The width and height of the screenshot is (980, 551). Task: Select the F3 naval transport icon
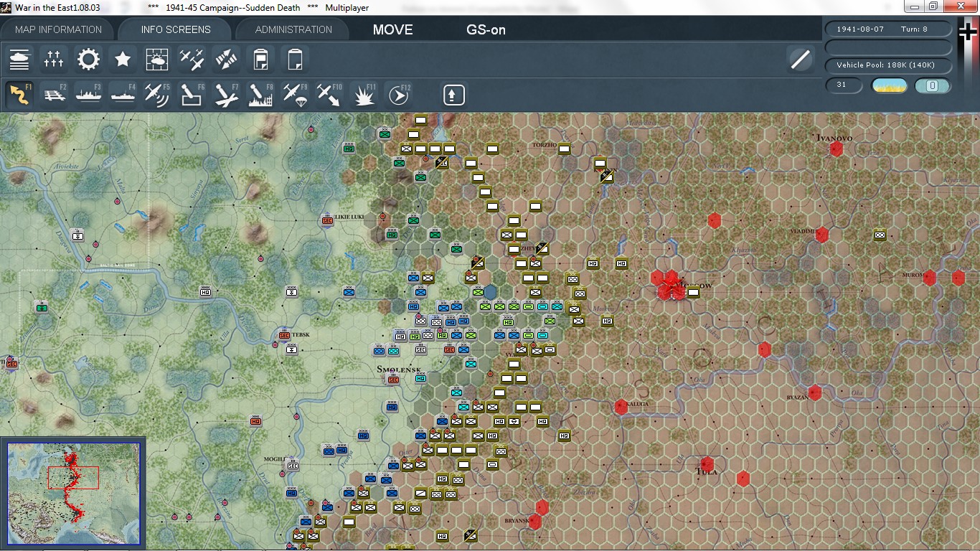[88, 95]
